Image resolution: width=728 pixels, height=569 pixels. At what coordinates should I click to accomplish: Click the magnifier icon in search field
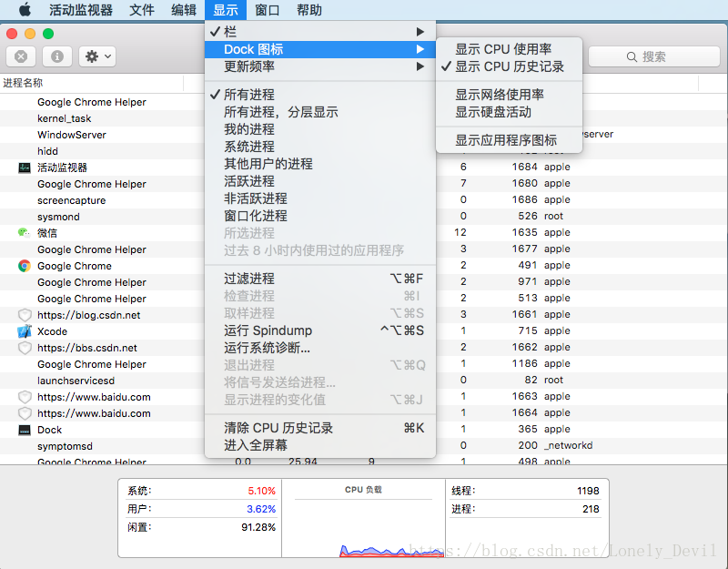632,57
